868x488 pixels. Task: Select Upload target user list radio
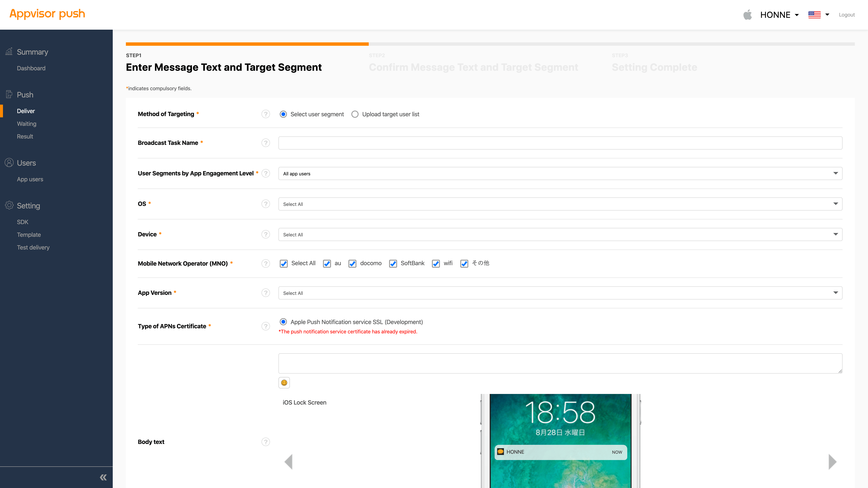point(355,114)
